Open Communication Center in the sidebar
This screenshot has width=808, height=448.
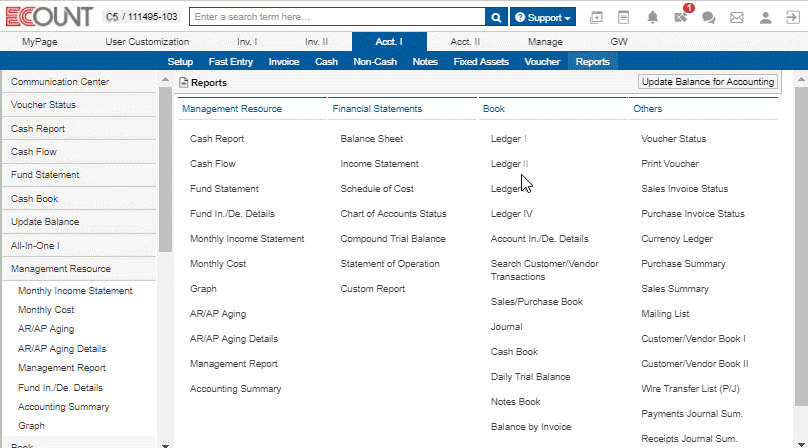click(x=79, y=82)
